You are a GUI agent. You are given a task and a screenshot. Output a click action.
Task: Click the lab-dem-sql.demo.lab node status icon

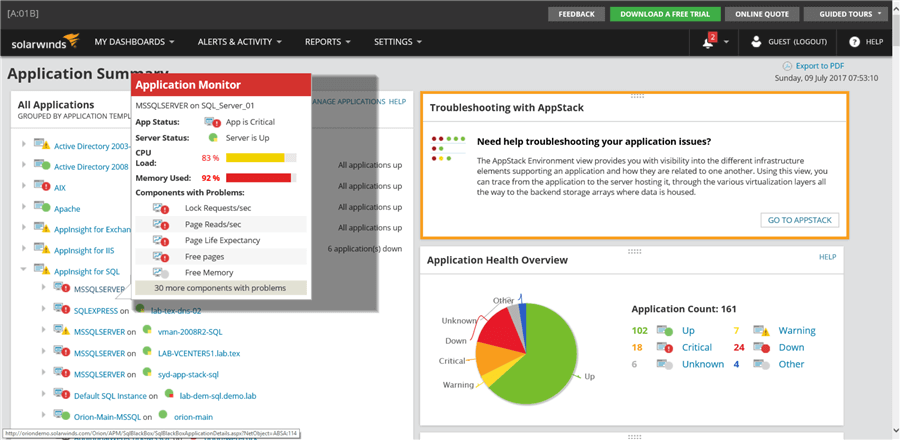point(169,394)
